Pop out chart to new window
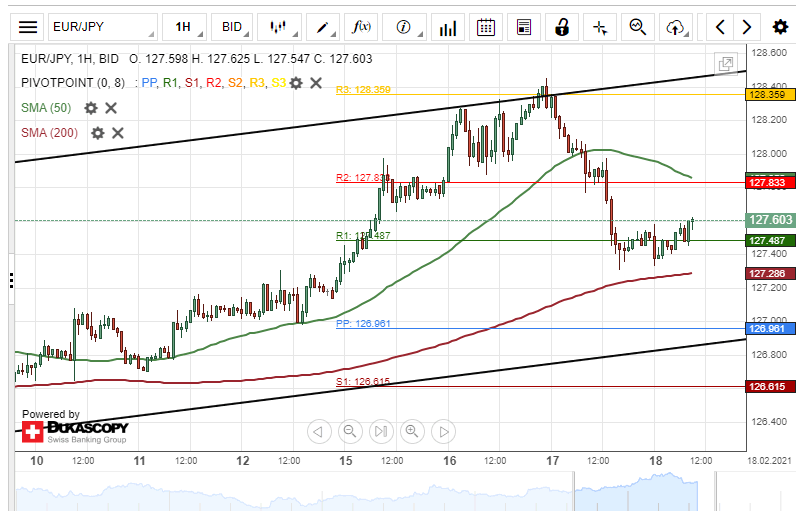The image size is (812, 514). coord(726,64)
